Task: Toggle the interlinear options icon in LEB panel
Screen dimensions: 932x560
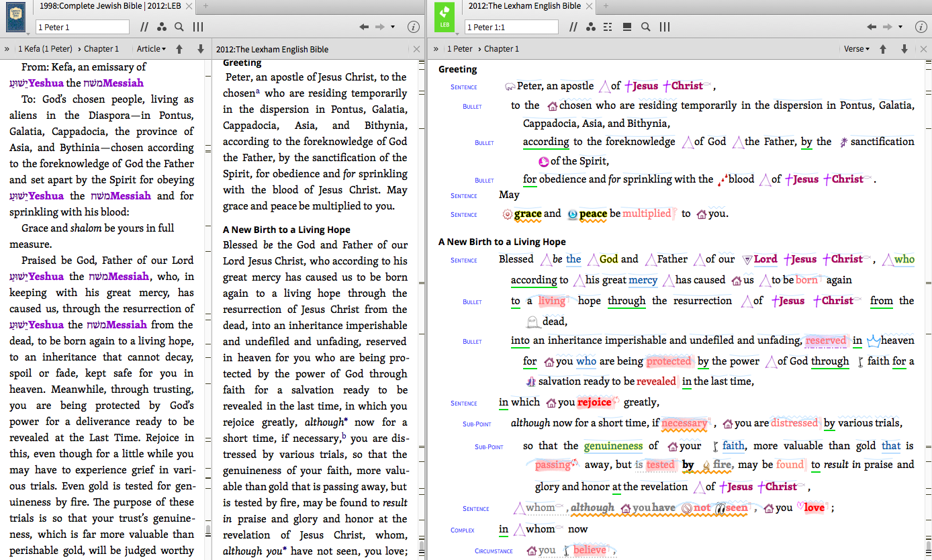Action: [x=608, y=27]
